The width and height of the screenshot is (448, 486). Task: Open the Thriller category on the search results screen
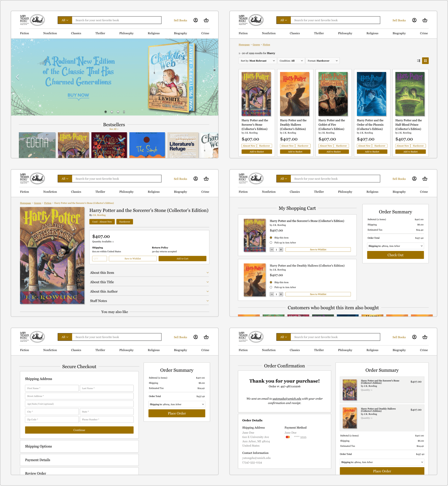point(319,33)
